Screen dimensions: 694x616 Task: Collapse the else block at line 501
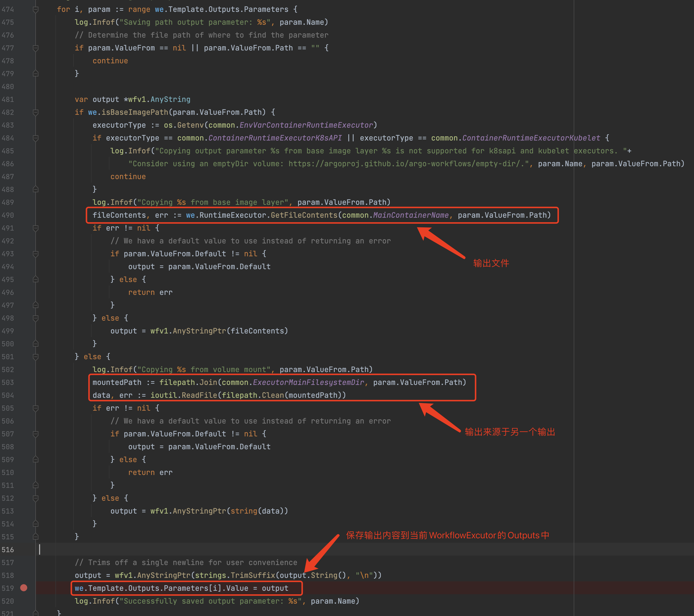pyautogui.click(x=36, y=357)
